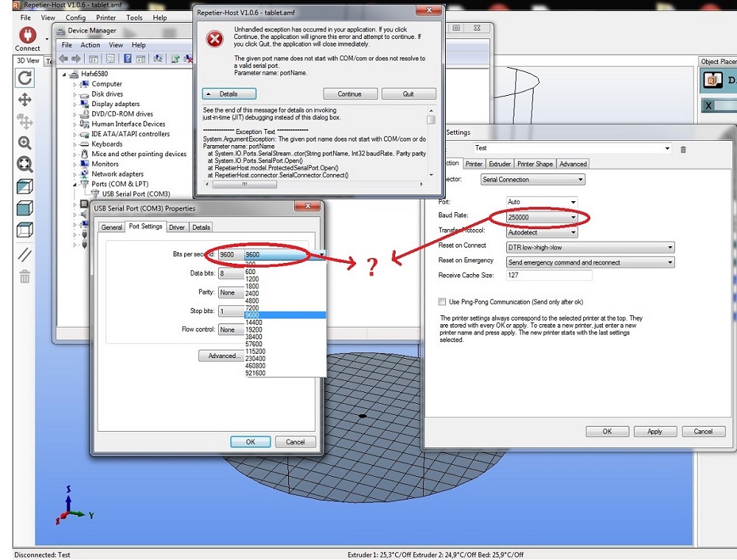Select 115200 in bits per second list

[x=284, y=351]
